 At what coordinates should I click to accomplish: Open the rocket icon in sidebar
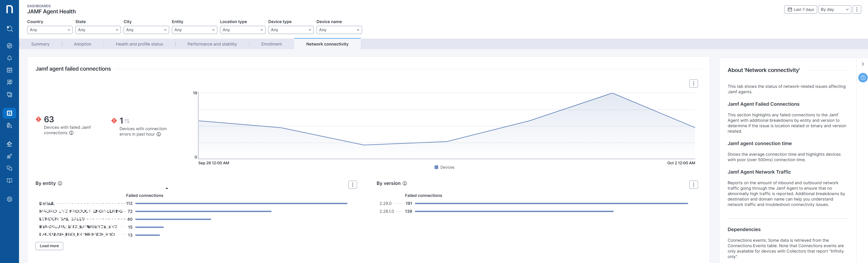pos(10,156)
